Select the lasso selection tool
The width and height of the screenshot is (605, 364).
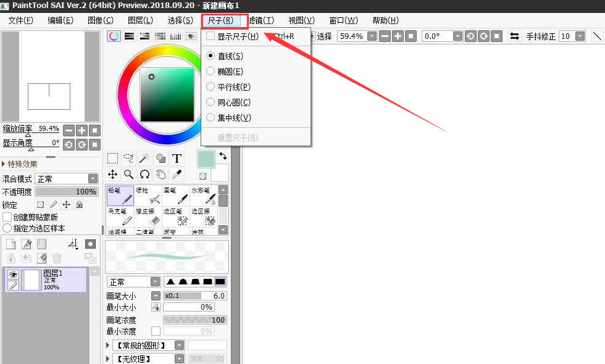point(128,158)
